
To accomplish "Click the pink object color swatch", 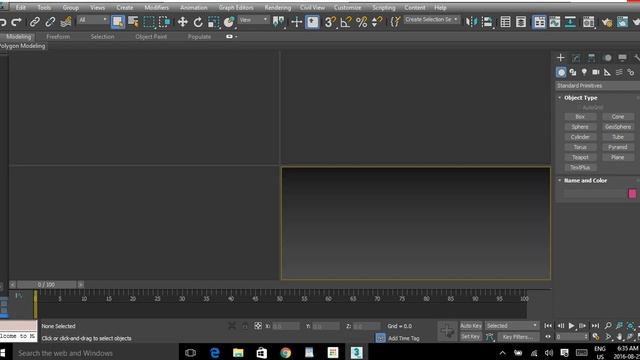I will click(x=632, y=193).
